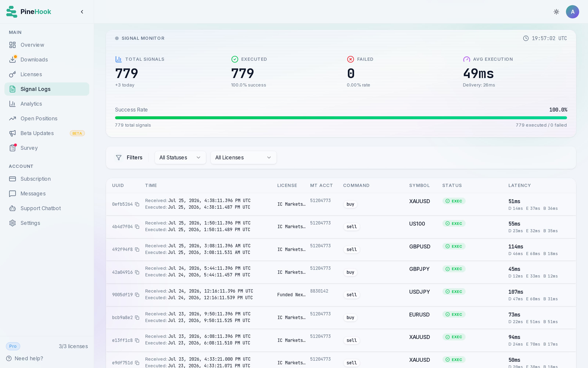Copy UUID e9df751d
The height and width of the screenshot is (368, 588).
pyautogui.click(x=137, y=363)
